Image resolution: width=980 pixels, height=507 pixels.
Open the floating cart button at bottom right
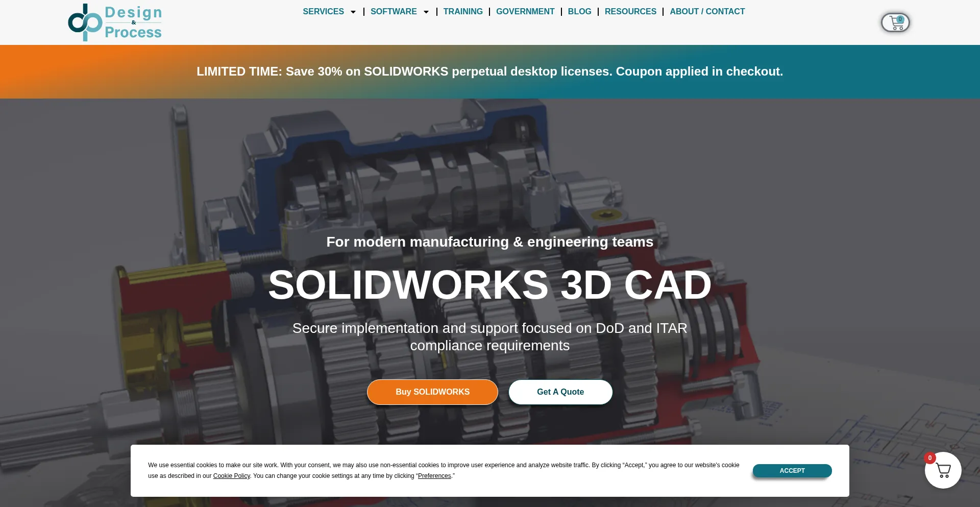(x=943, y=471)
